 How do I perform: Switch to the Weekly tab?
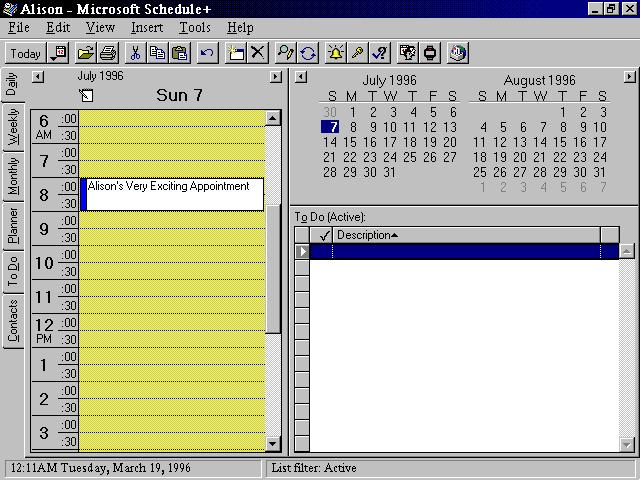13,128
